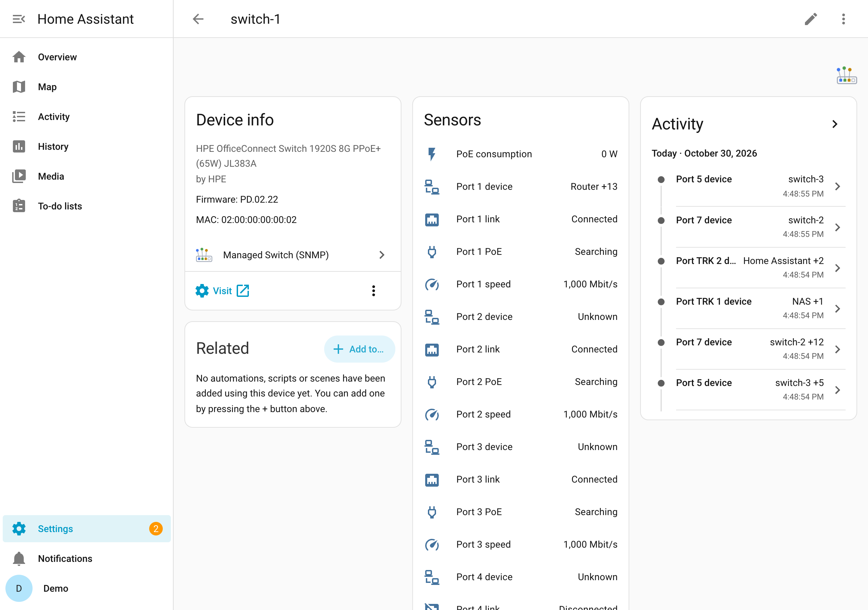The image size is (868, 610).
Task: Open Map in the sidebar
Action: [86, 87]
